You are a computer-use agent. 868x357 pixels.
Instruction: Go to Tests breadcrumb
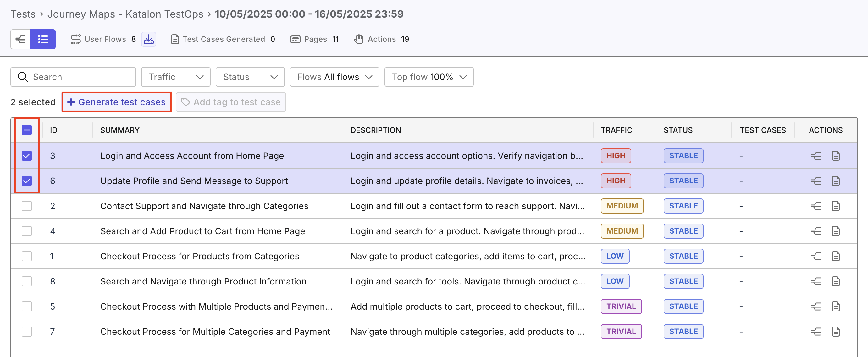pyautogui.click(x=23, y=14)
